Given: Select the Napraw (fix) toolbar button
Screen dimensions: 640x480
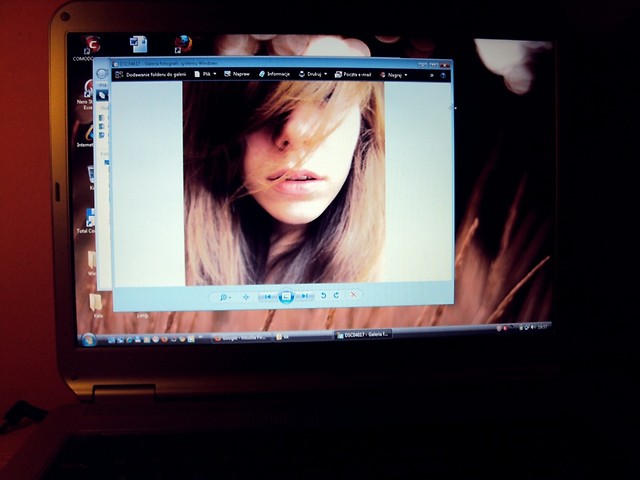Looking at the screenshot, I should [x=237, y=74].
